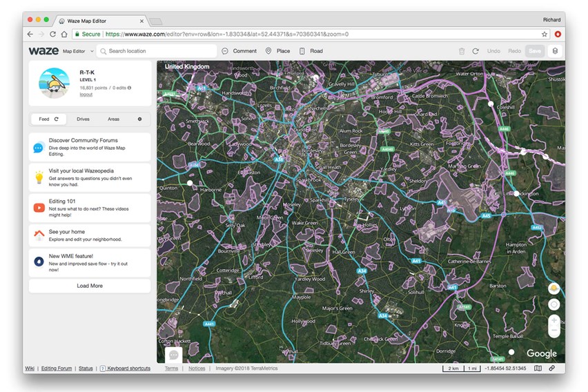The image size is (588, 392).
Task: Add a new Road from toolbar
Action: (x=311, y=51)
